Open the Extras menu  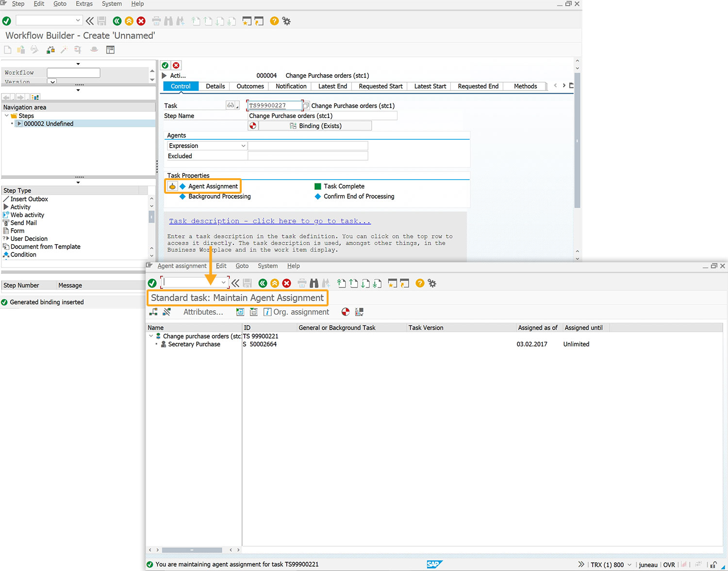(84, 4)
